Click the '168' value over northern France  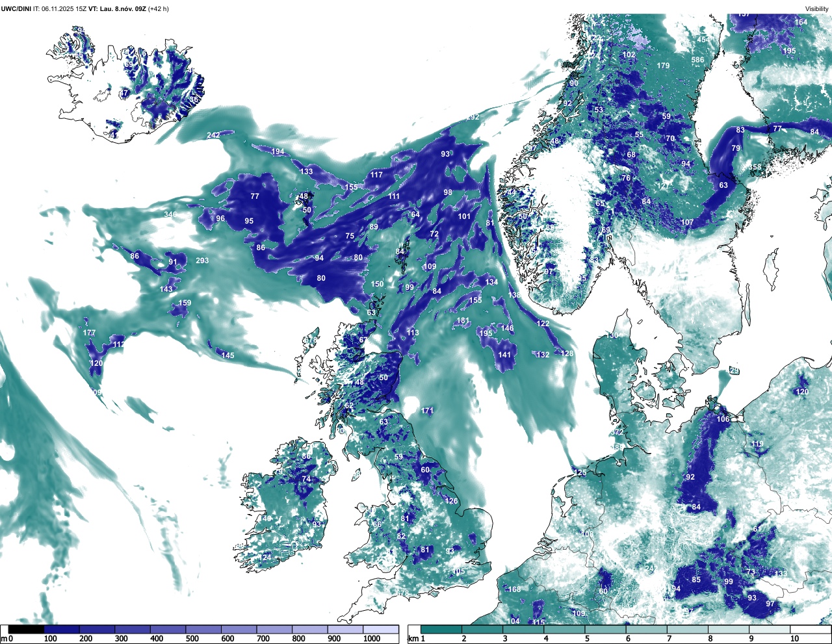515,589
